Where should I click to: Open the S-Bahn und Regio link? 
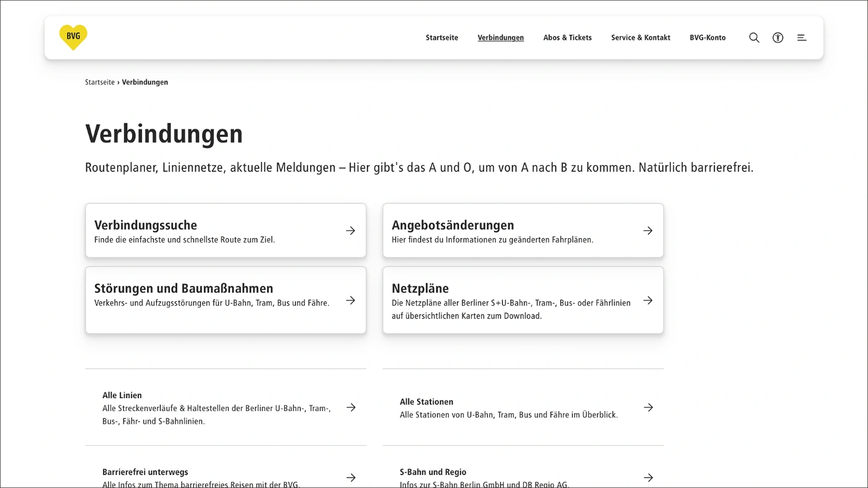(x=433, y=472)
